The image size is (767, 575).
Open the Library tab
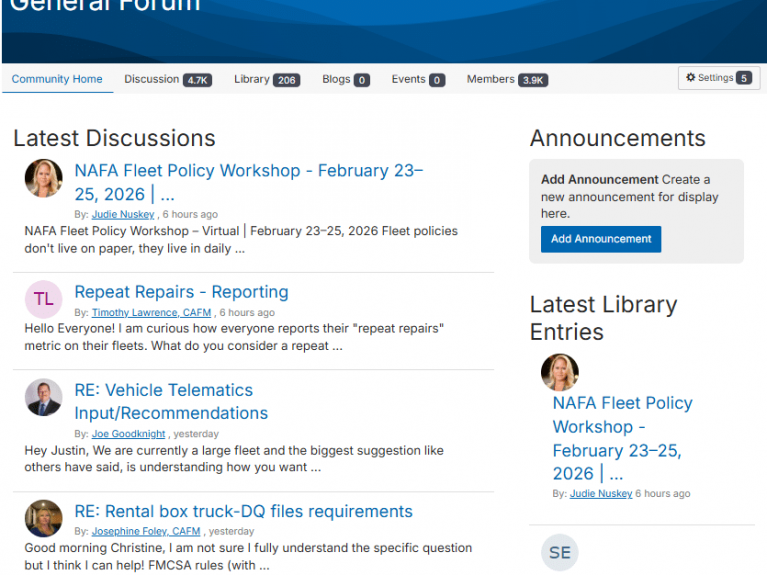pyautogui.click(x=266, y=79)
